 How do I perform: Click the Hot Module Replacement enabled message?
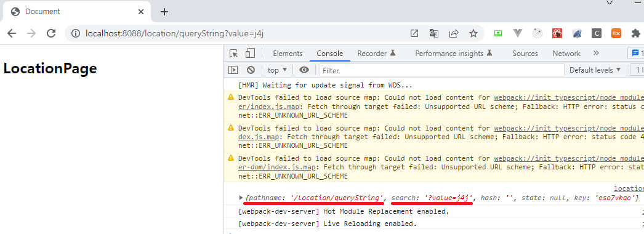pyautogui.click(x=344, y=211)
